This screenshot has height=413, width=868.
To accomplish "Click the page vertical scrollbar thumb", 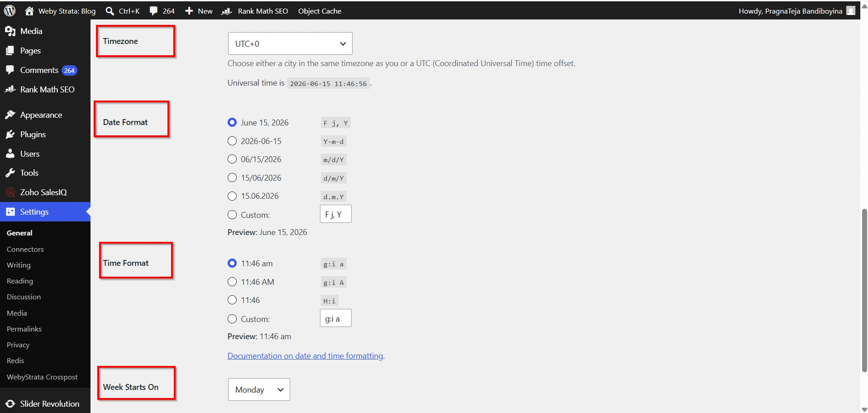I will click(864, 290).
